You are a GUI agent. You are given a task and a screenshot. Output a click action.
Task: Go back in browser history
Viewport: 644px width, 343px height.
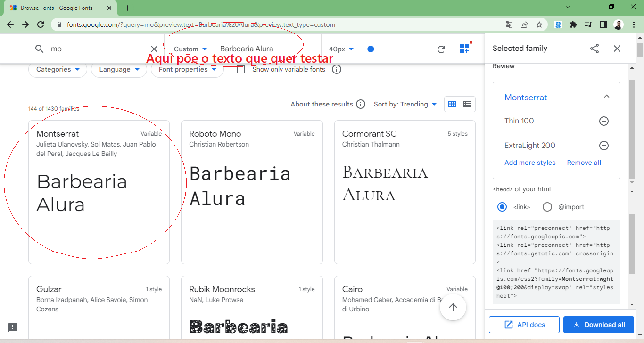tap(10, 24)
